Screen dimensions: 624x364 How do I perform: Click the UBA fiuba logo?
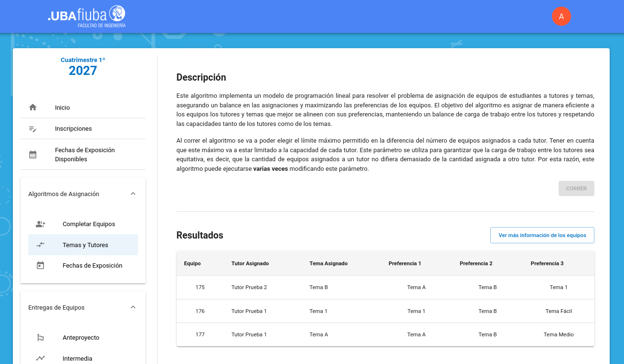[x=87, y=16]
